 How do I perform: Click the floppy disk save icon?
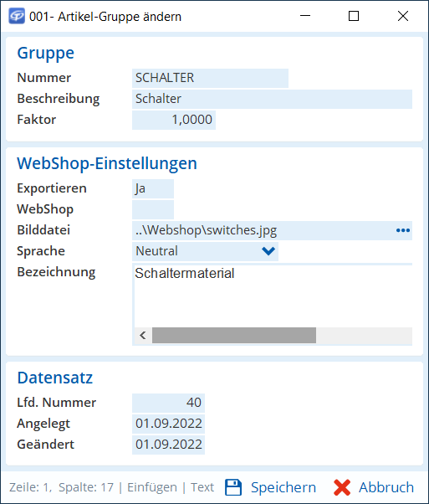pos(233,487)
